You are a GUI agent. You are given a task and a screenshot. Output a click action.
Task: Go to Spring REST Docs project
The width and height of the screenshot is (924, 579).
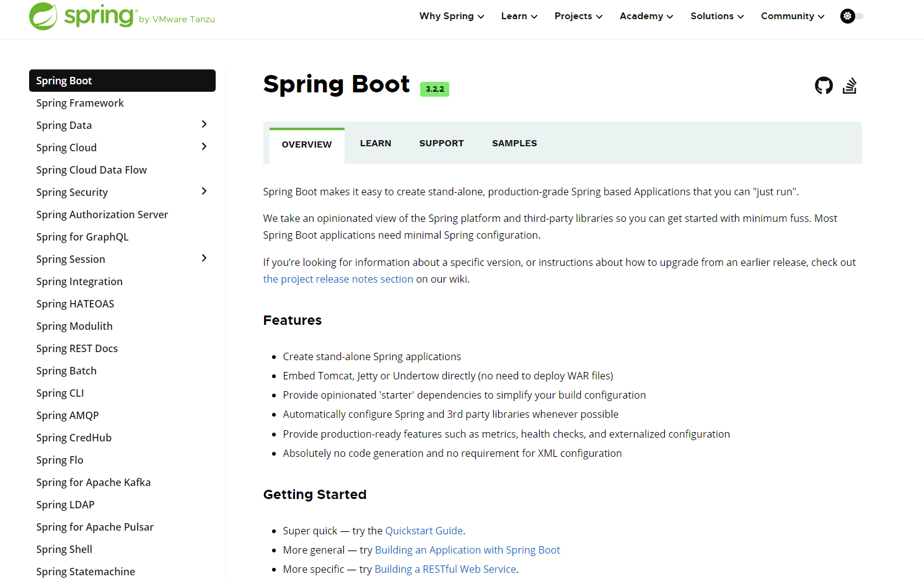pos(77,348)
